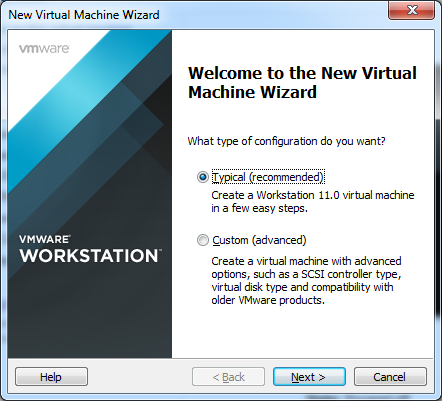Viewport: 442px width, 401px height.
Task: Click the Next button to continue
Action: [309, 377]
